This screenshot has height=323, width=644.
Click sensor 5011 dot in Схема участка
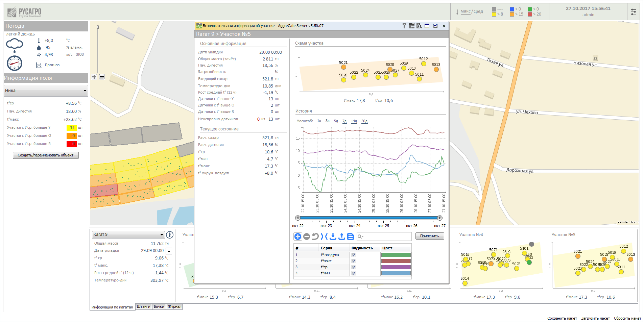click(x=419, y=79)
